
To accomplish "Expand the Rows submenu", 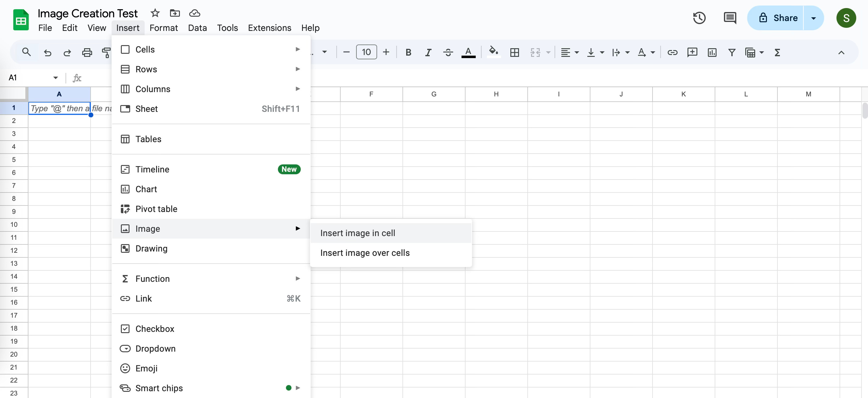I will click(211, 69).
